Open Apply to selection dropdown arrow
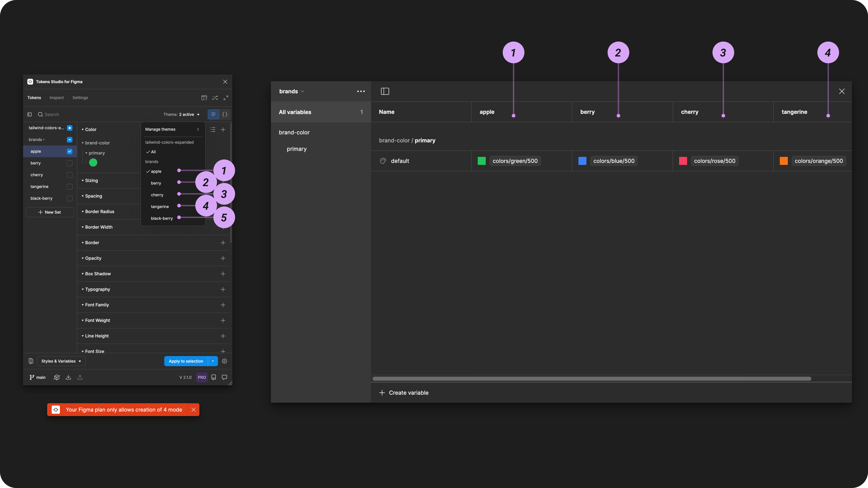868x488 pixels. tap(213, 361)
